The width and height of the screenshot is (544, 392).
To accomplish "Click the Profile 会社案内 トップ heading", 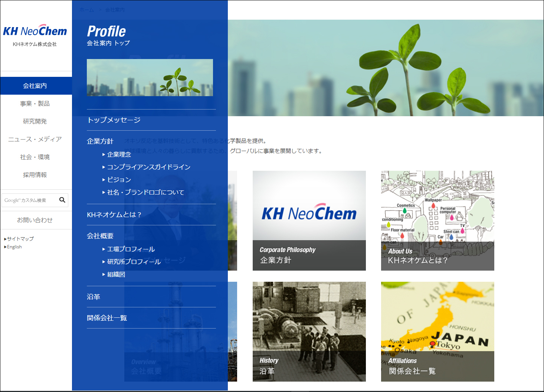I will point(108,36).
